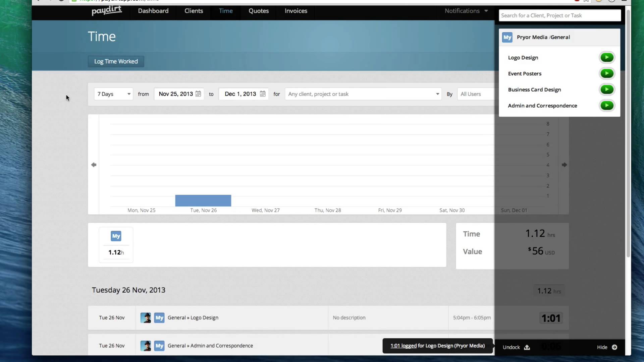
Task: Start timer for Logo Design
Action: point(607,57)
